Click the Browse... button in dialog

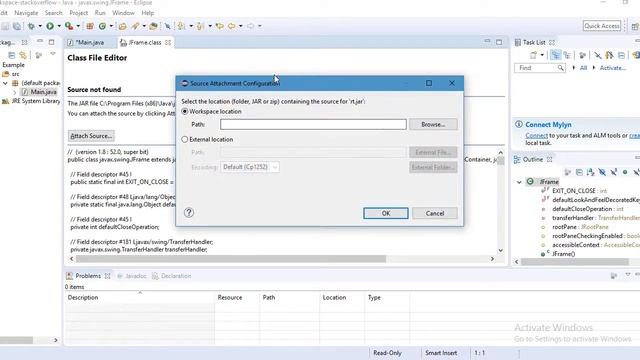433,124
